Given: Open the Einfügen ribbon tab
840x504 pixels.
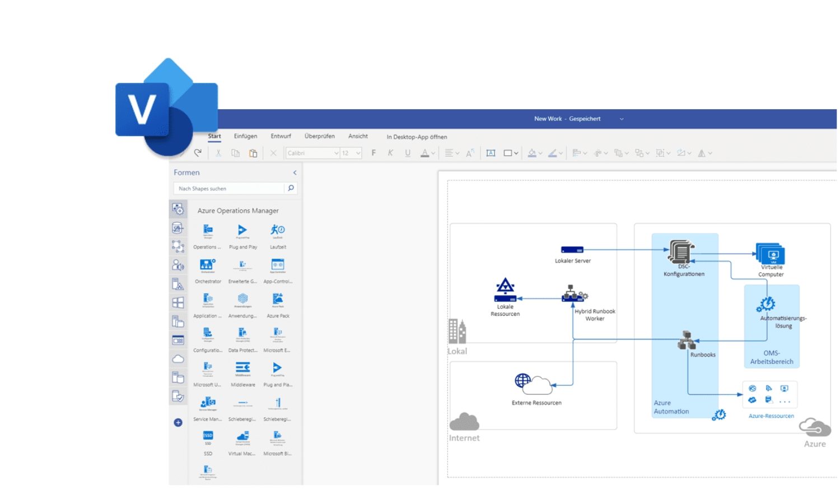Looking at the screenshot, I should pyautogui.click(x=245, y=136).
